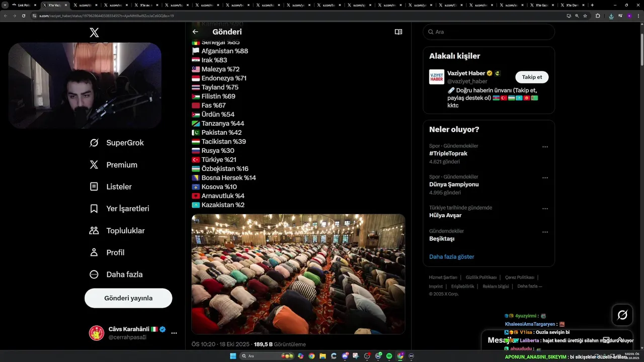This screenshot has width=644, height=362.
Task: Open tab search dropdown in Chrome
Action: pyautogui.click(x=5, y=5)
